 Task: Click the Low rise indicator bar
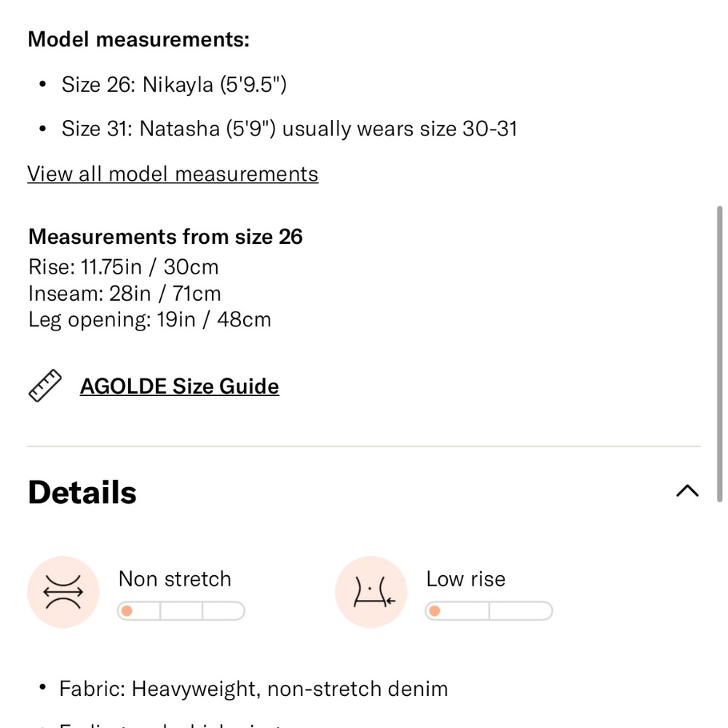click(x=489, y=611)
